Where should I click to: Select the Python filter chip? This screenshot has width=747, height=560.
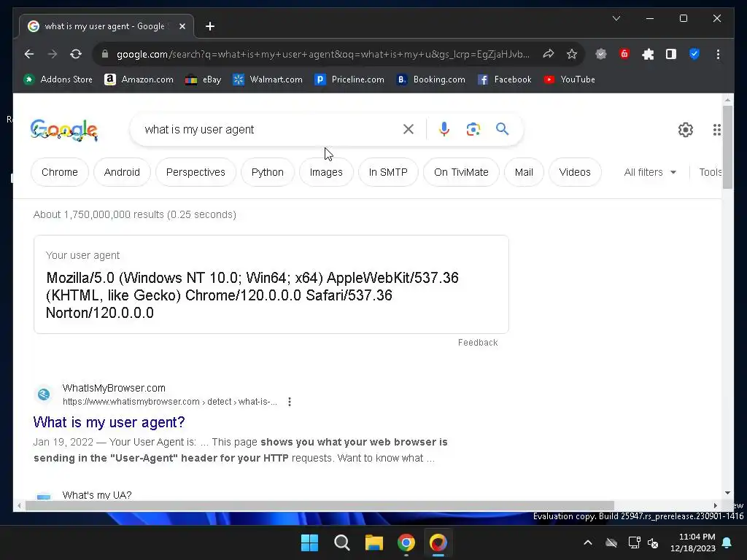267,172
